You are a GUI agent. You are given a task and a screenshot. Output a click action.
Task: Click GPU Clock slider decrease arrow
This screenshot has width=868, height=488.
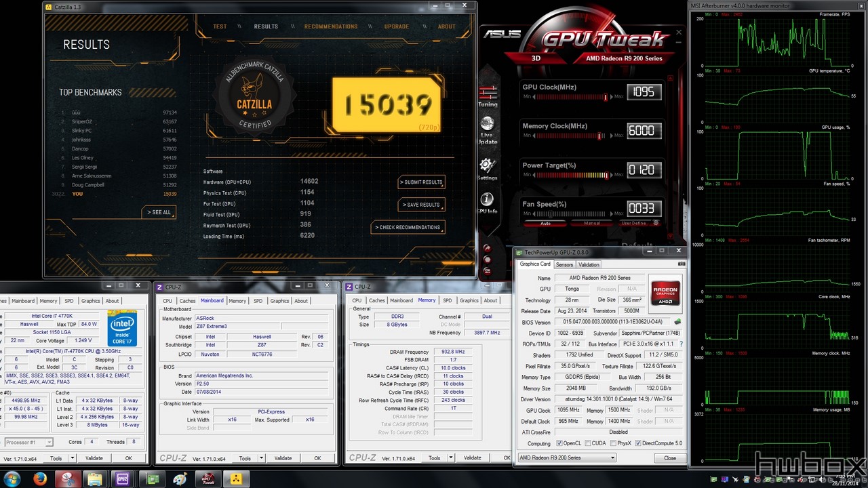tap(534, 97)
